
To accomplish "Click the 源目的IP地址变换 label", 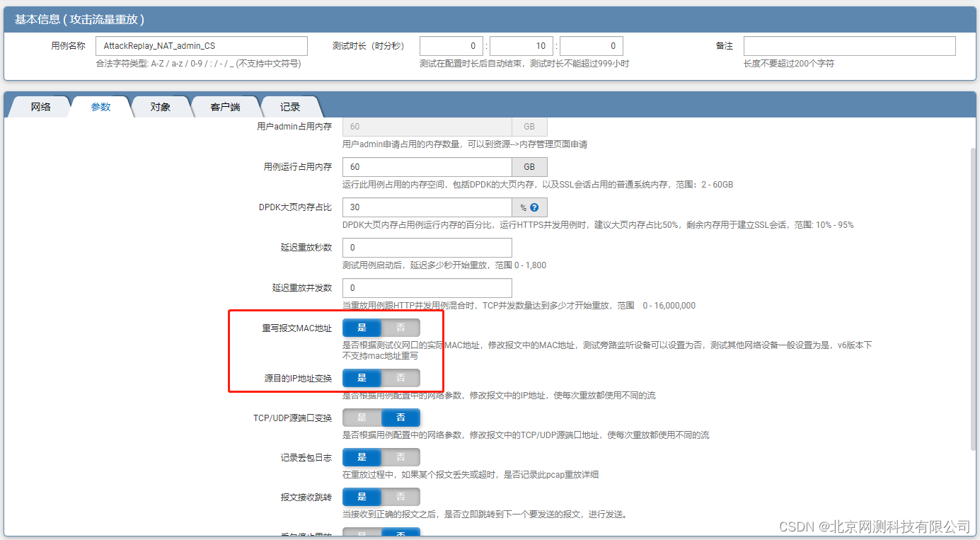I will [x=298, y=379].
